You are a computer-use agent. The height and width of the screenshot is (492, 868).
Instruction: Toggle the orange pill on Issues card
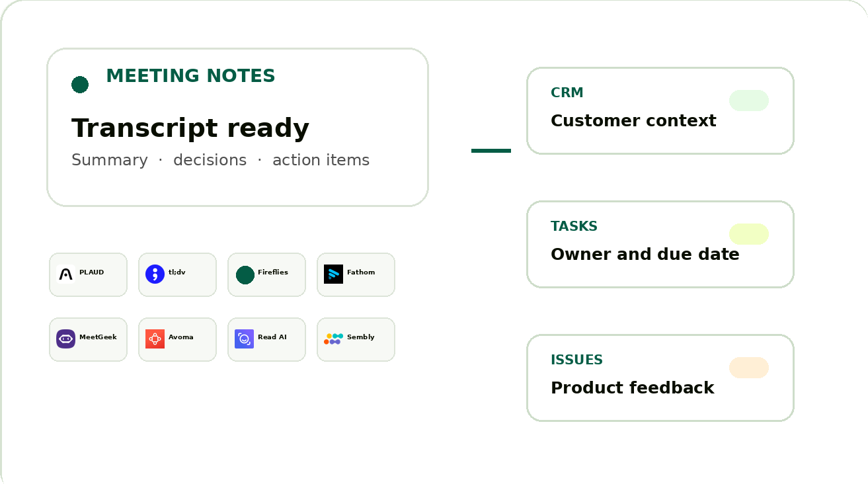click(749, 368)
